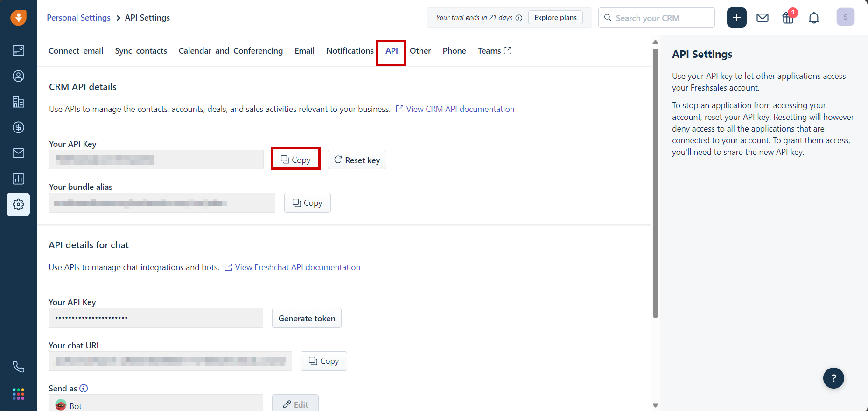
Task: Click Generate token button
Action: tap(307, 318)
